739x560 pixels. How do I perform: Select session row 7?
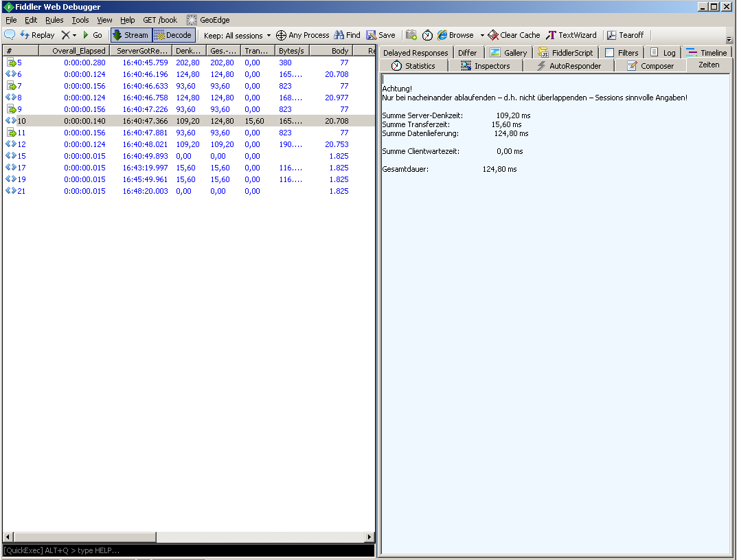point(188,87)
